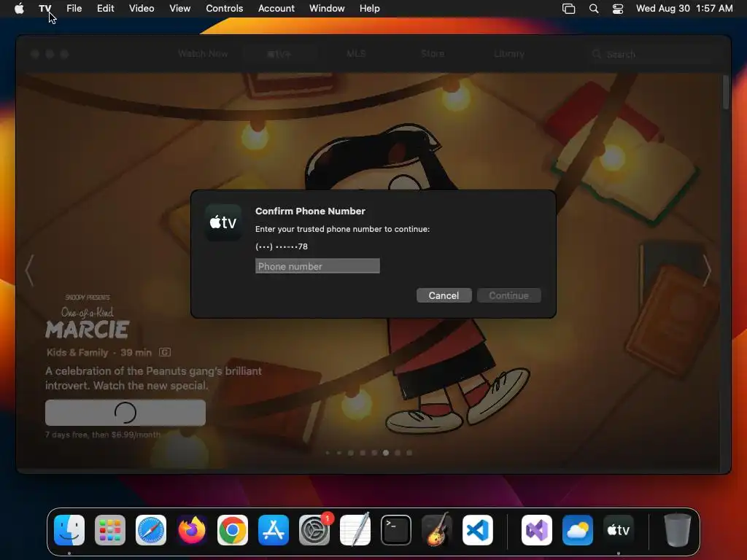Open Spotlight search in menu bar
747x560 pixels.
point(594,9)
